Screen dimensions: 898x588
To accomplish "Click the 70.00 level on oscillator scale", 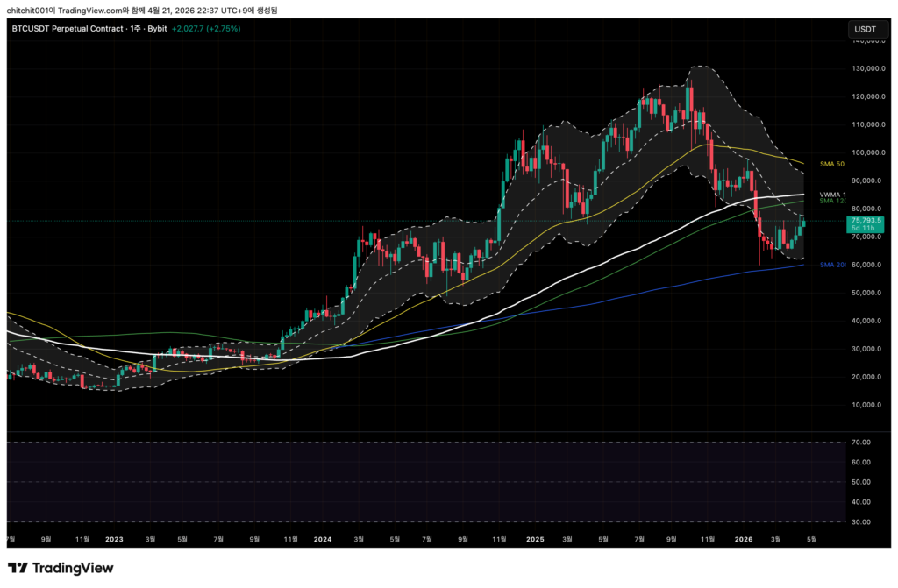I will click(x=859, y=443).
